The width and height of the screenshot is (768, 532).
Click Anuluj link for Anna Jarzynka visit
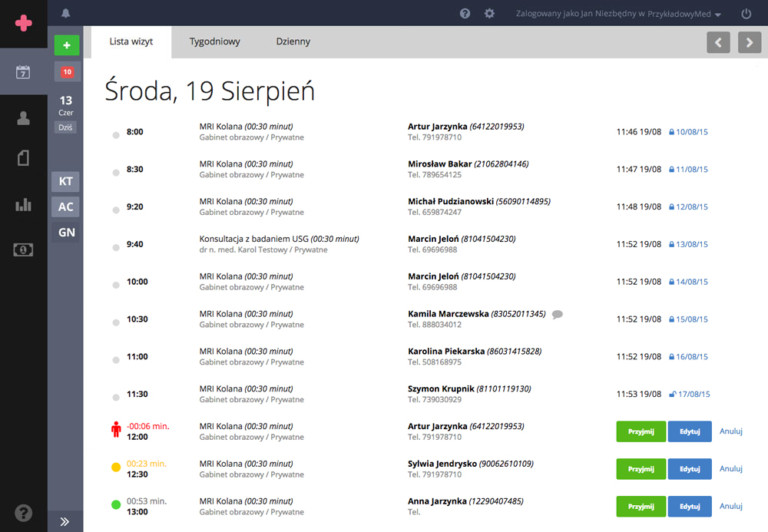coord(731,506)
